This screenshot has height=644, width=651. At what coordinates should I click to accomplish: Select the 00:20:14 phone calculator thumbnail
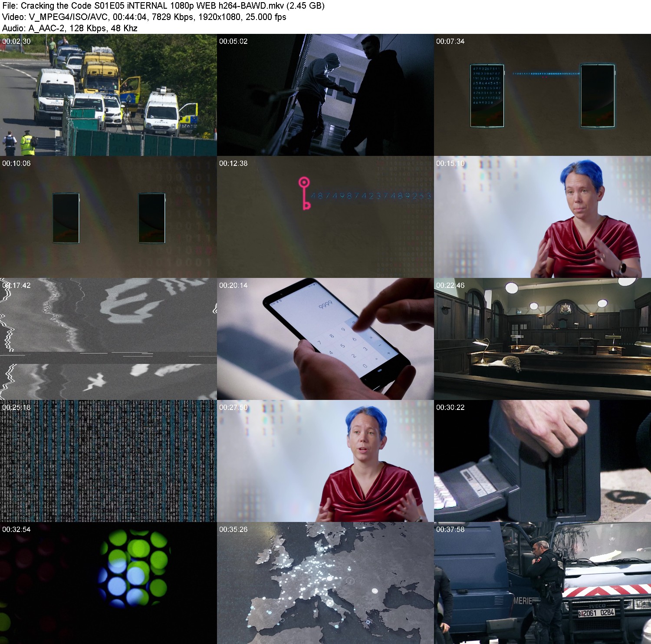pyautogui.click(x=325, y=339)
